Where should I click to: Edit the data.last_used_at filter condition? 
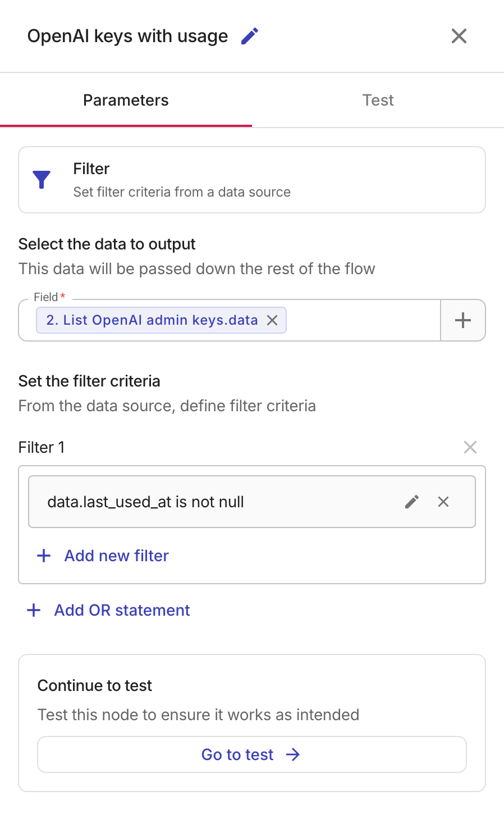(x=412, y=502)
